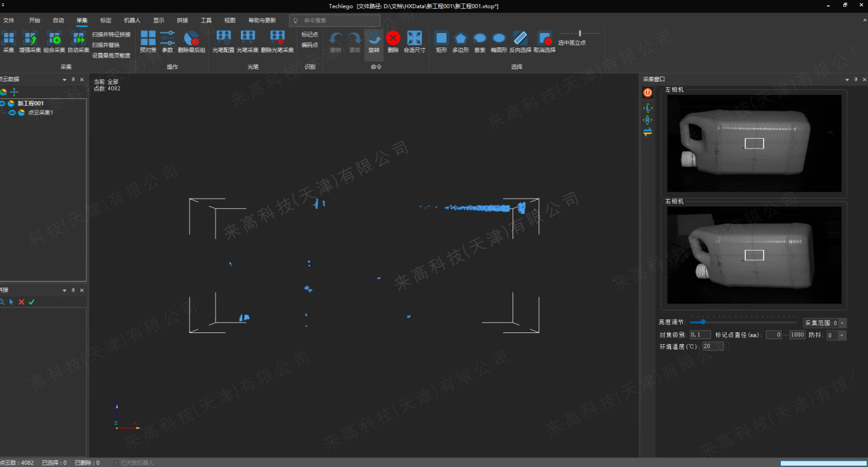
Task: Switch to the 标定 ribbon tab
Action: point(105,21)
